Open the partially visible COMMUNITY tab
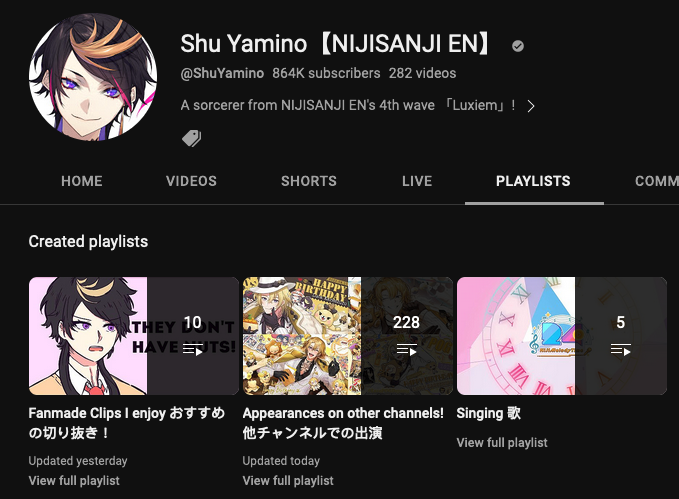This screenshot has height=499, width=679. pos(656,181)
